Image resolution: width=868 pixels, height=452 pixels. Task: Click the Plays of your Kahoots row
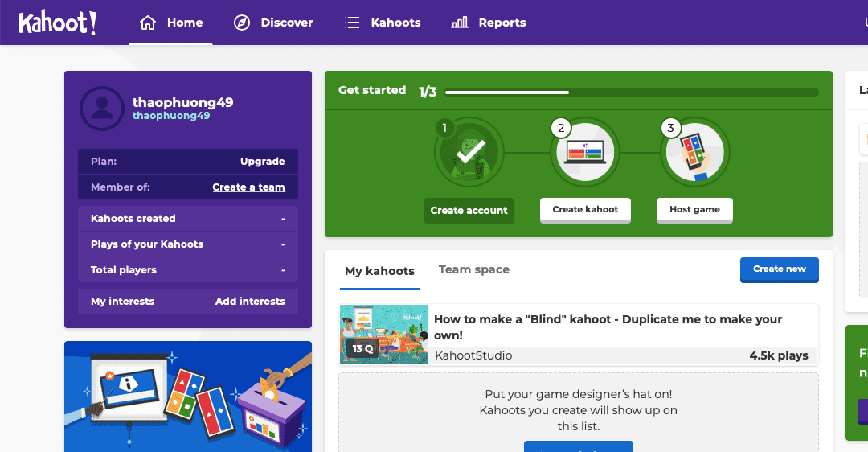188,244
